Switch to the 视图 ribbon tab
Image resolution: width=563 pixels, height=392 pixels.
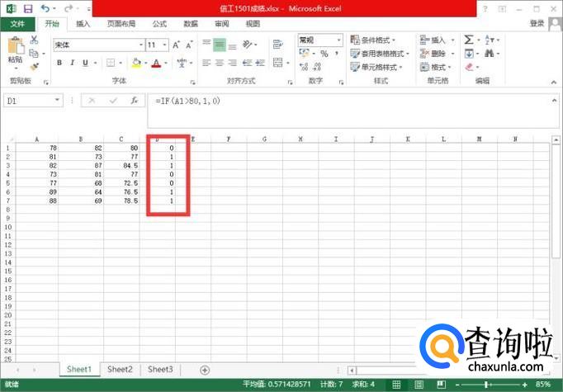tap(253, 24)
